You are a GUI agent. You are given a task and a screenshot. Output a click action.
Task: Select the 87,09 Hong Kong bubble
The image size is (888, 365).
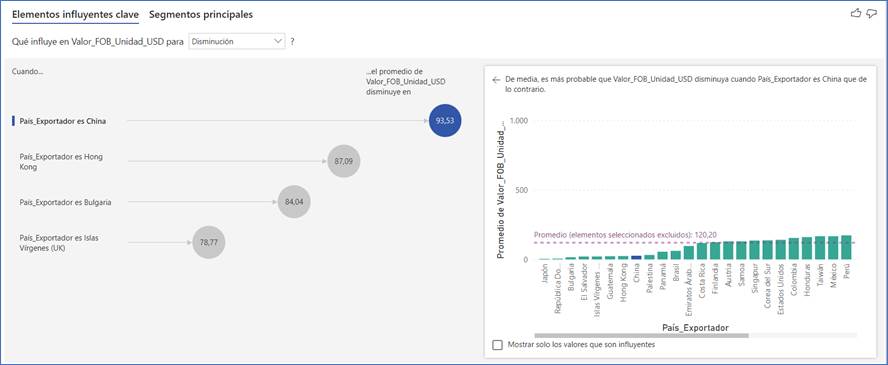344,161
